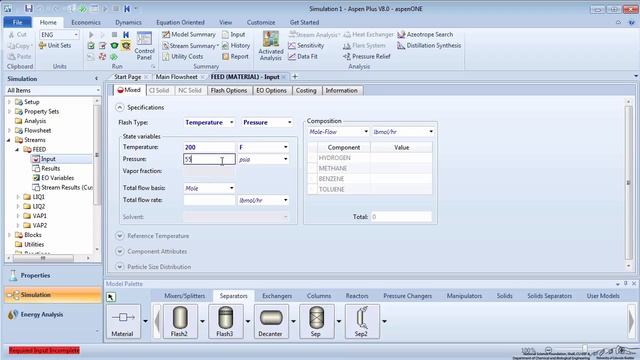
Task: Expand VAP1 stream folder
Action: [x=18, y=216]
